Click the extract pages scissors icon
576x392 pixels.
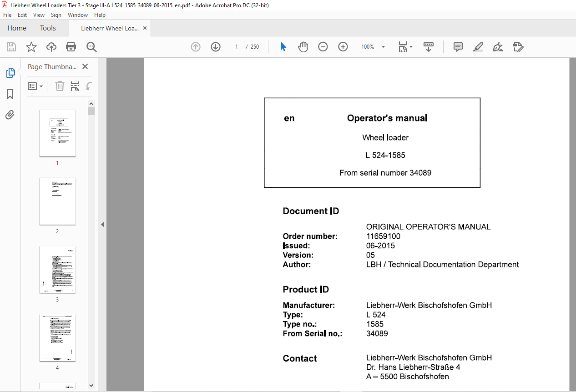click(75, 86)
